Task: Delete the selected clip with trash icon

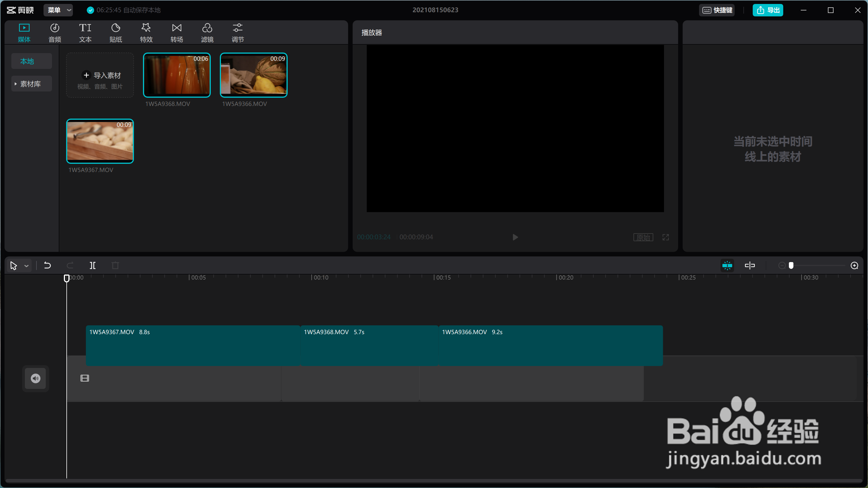Action: (115, 265)
